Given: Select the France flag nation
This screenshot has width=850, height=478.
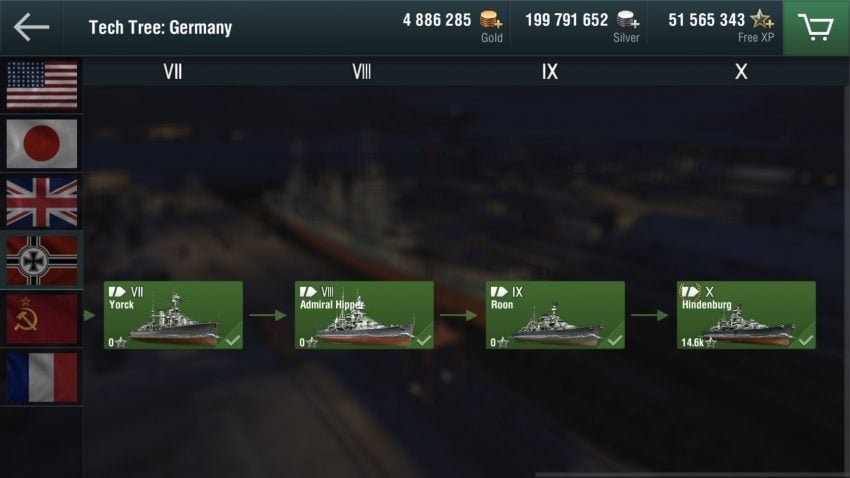Looking at the screenshot, I should pos(42,377).
